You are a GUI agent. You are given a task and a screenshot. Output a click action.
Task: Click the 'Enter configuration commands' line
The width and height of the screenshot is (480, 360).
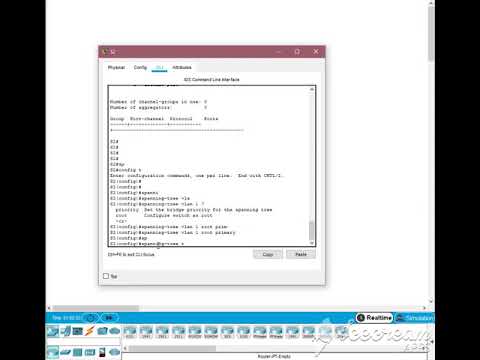pyautogui.click(x=197, y=176)
